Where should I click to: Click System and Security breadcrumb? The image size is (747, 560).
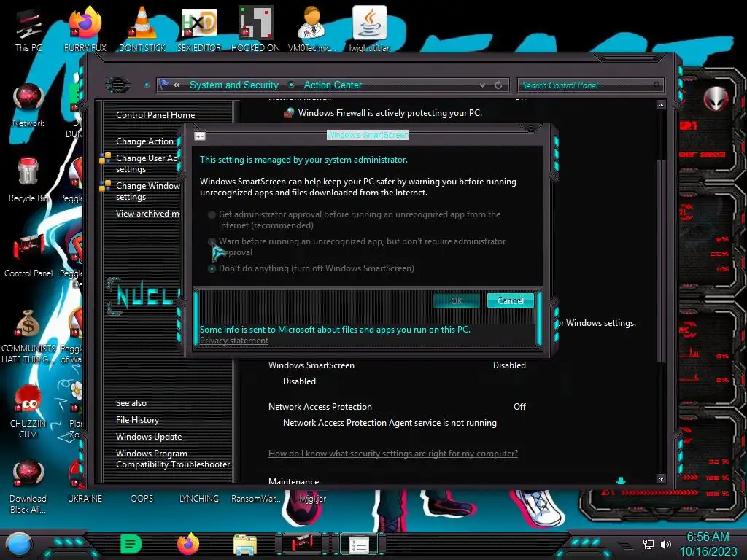coord(234,85)
